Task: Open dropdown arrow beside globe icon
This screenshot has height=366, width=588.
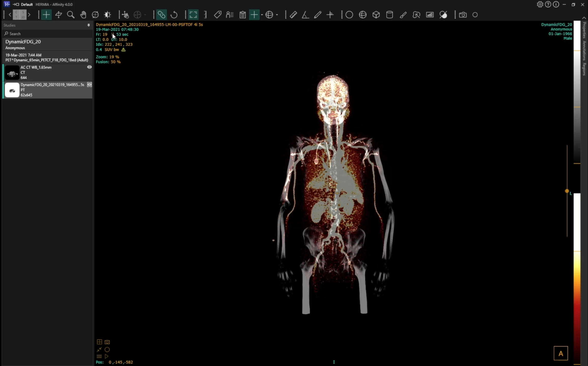Action: (x=277, y=15)
